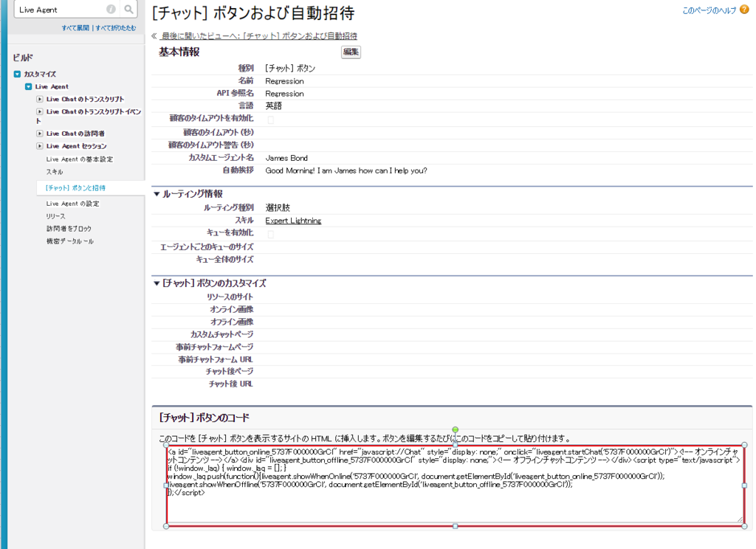
Task: Collapse [チャット] ボタンのカスタマイズ section
Action: click(x=157, y=283)
